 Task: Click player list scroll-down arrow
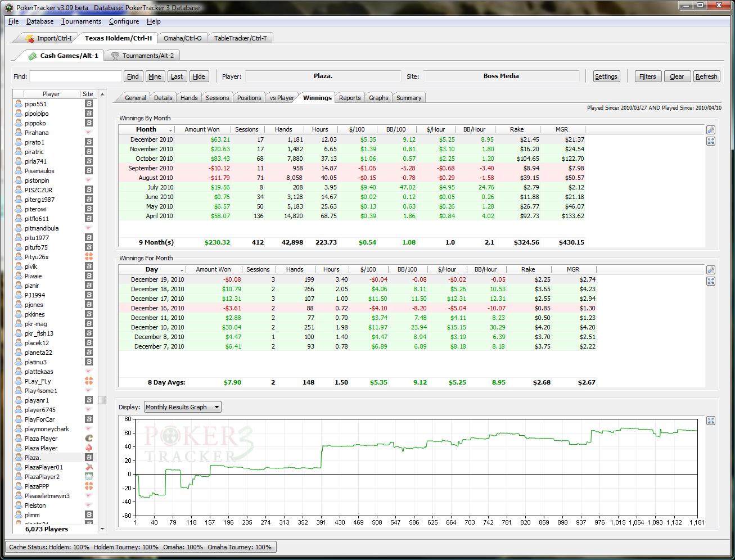click(102, 529)
